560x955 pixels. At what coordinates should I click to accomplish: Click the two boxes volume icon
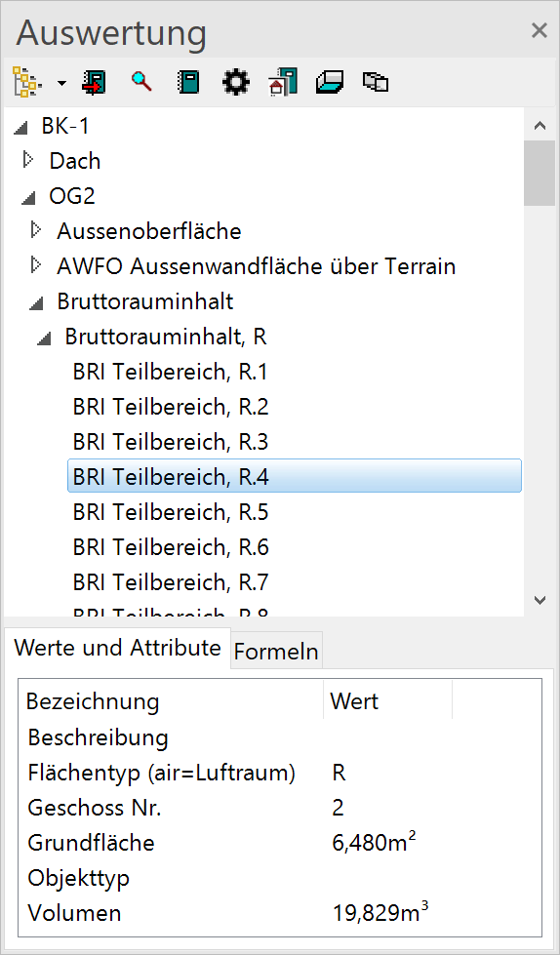376,82
